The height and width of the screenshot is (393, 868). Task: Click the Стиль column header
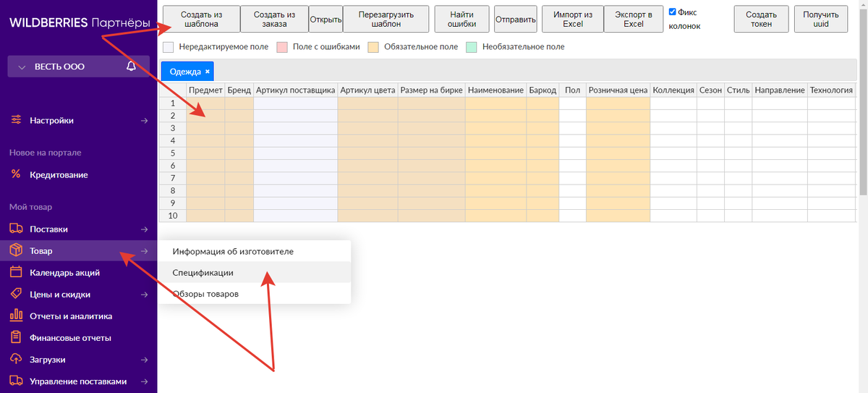(x=738, y=90)
